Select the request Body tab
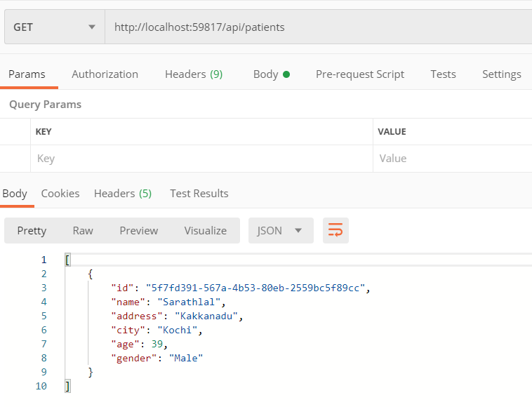 [271, 74]
